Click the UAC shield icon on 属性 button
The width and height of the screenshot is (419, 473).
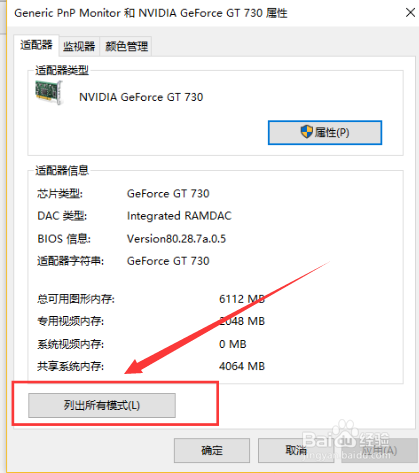click(306, 132)
